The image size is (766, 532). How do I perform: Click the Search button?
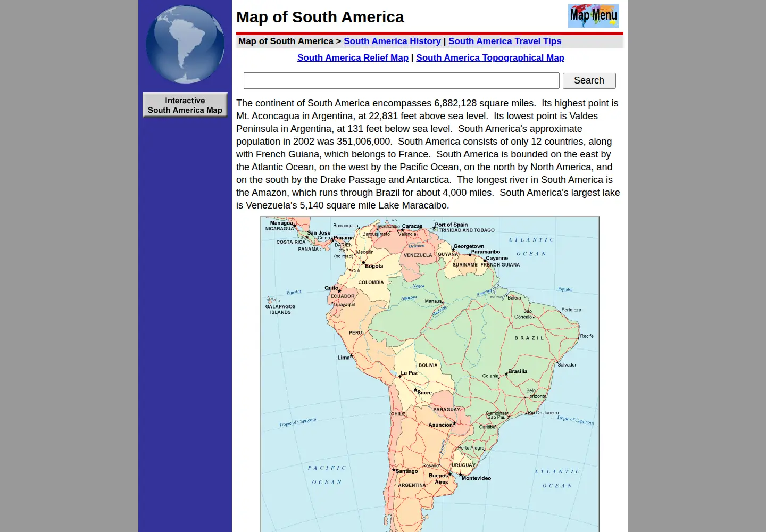click(589, 81)
